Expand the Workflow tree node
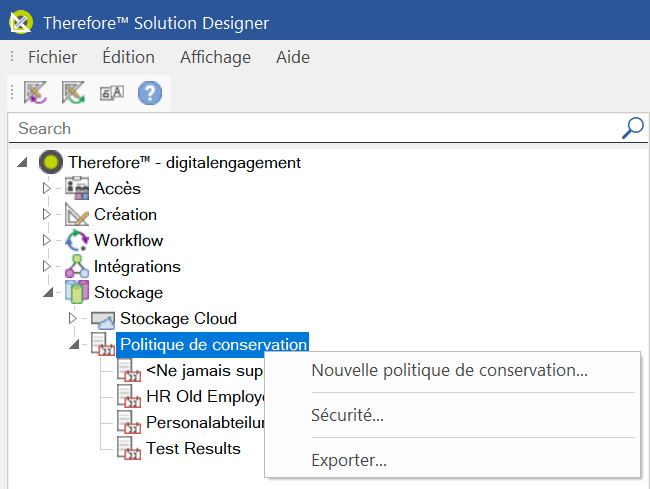Image resolution: width=650 pixels, height=489 pixels. tap(46, 240)
